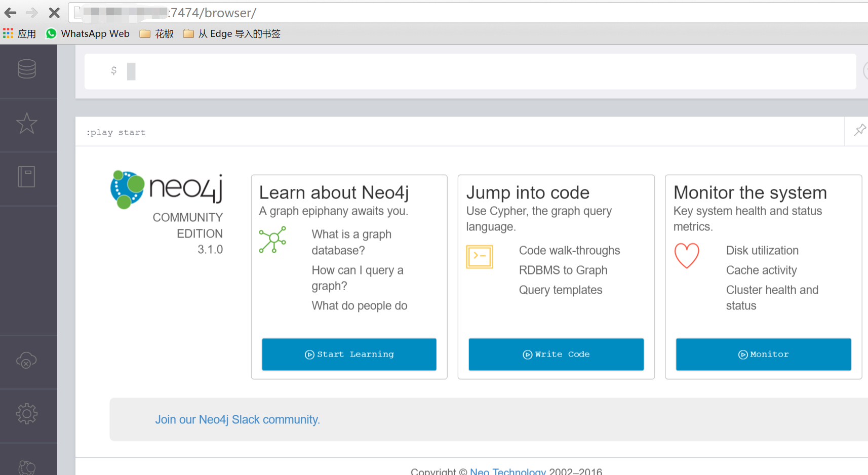Click 'Disk utilization' text
The image size is (868, 475).
[762, 250]
